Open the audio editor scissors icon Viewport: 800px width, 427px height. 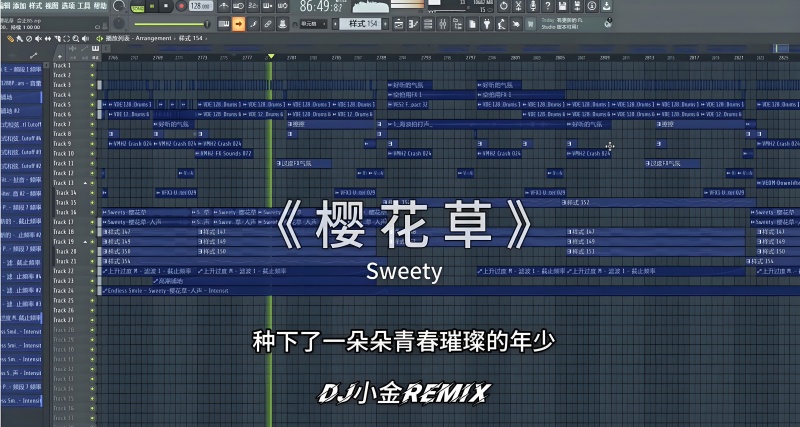[518, 6]
